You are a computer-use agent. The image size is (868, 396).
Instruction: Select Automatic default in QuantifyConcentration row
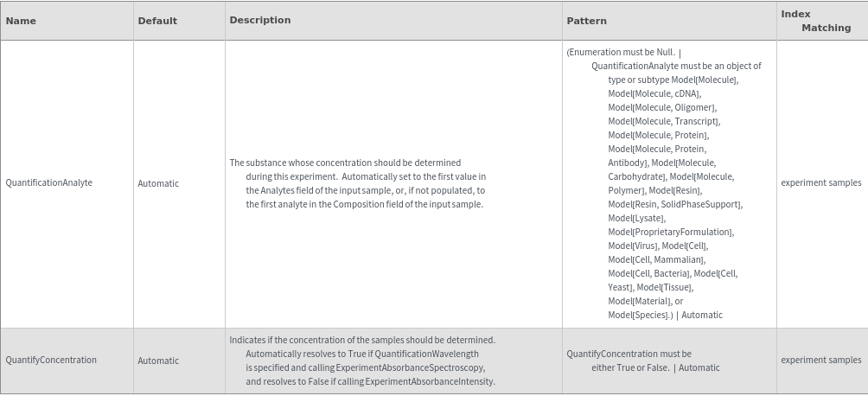(158, 361)
